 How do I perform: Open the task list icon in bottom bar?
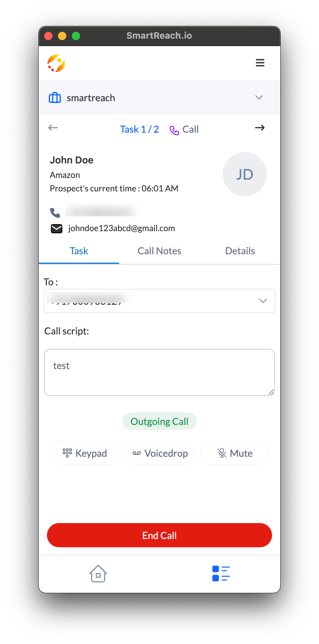[221, 574]
